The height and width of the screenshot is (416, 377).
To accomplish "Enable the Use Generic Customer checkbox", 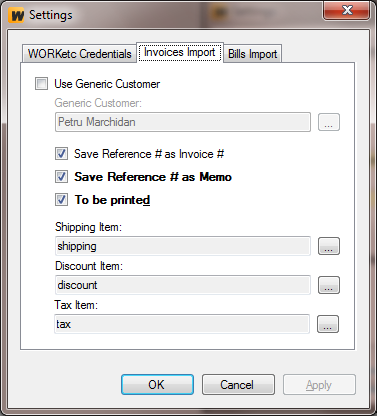I will [41, 84].
